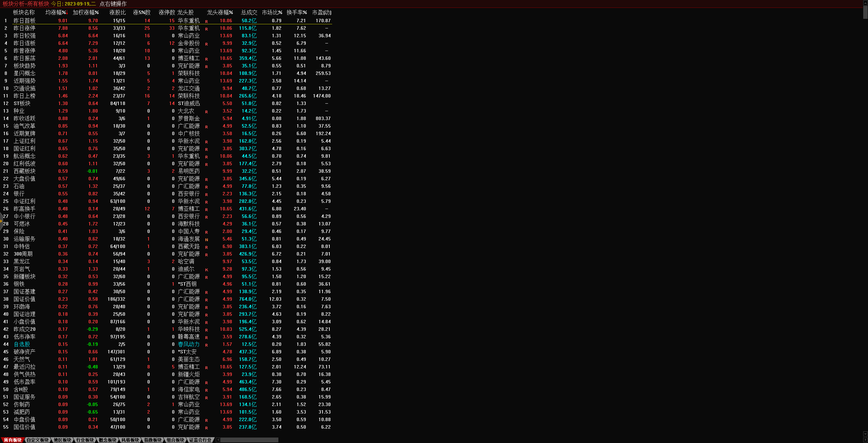
Task: Sort by the 均涨幅% column header
Action: 56,13
